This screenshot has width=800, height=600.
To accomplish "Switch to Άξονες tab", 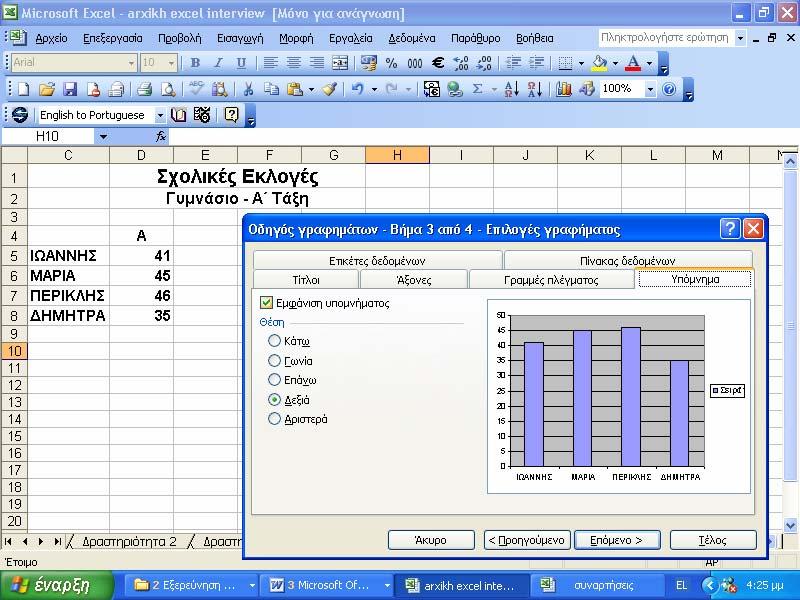I will pyautogui.click(x=414, y=280).
